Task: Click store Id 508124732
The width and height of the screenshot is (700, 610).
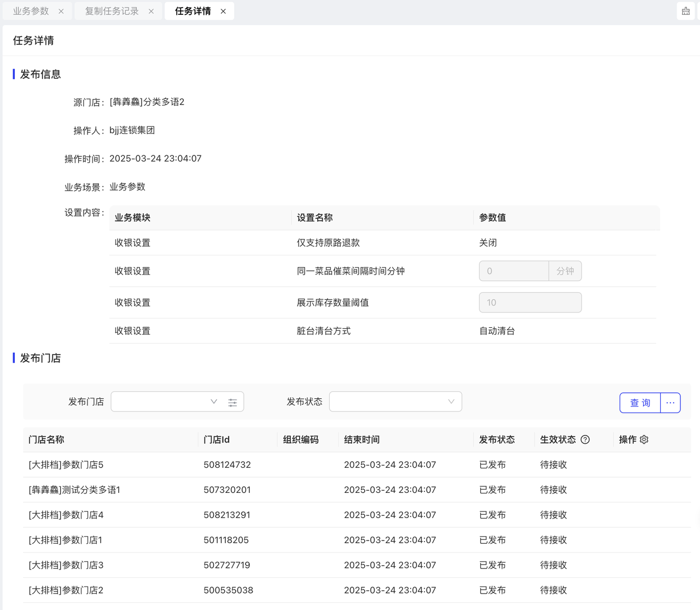Action: click(227, 465)
